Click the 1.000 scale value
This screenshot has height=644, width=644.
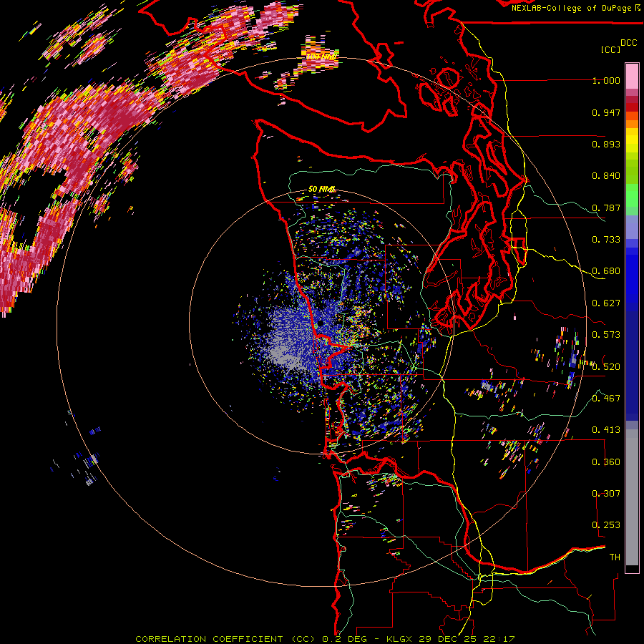coord(606,80)
